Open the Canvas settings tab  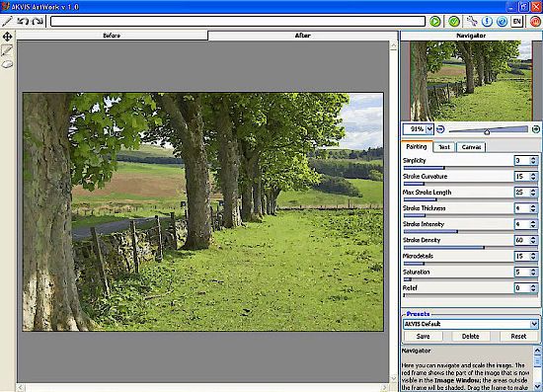471,147
